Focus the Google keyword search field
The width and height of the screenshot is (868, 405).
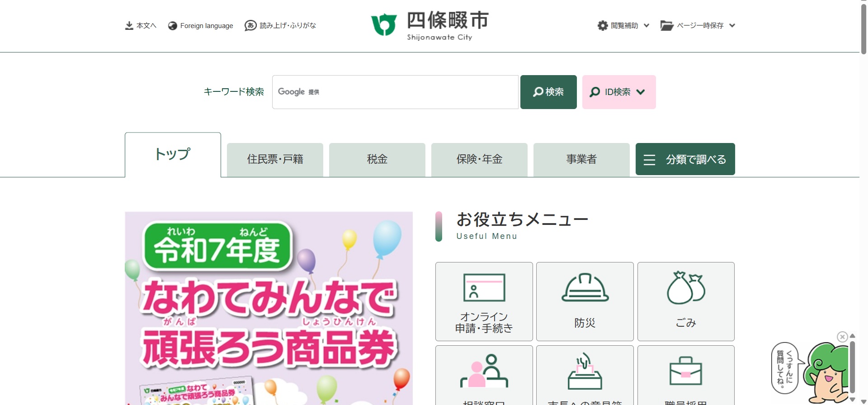[x=395, y=92]
